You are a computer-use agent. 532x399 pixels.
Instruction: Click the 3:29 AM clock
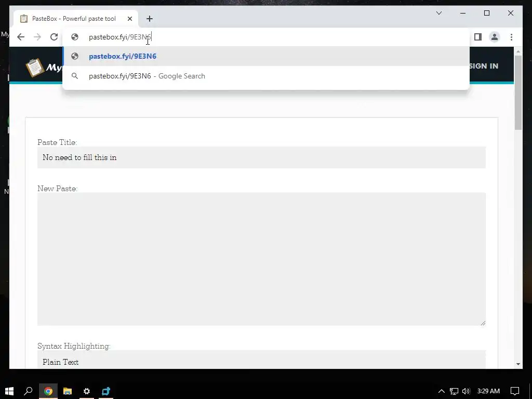pyautogui.click(x=488, y=391)
